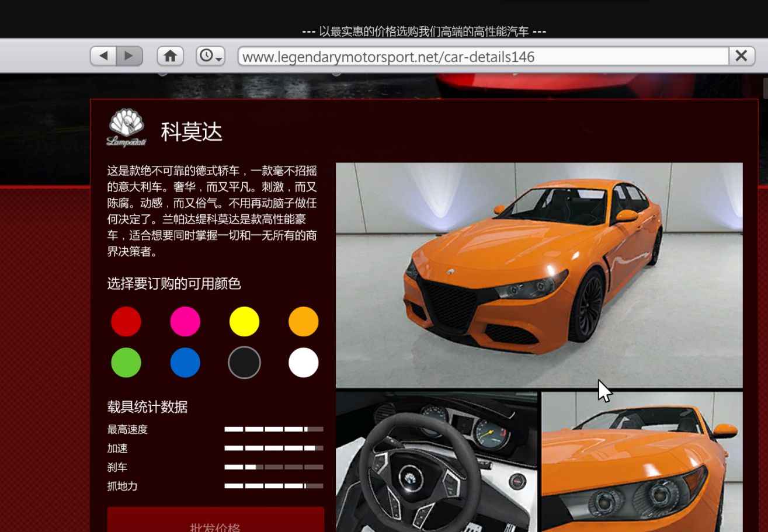Click the browser forward arrow button

[x=130, y=56]
